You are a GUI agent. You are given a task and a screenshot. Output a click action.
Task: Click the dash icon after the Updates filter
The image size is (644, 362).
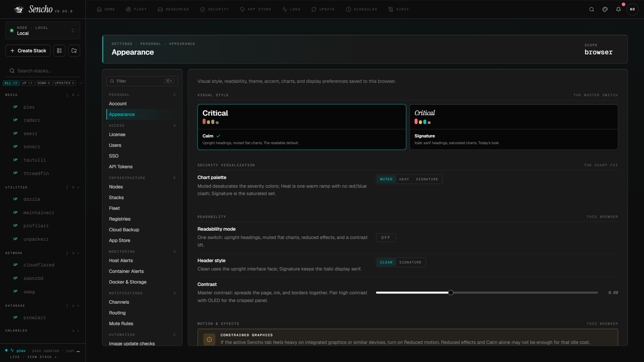coord(81,83)
